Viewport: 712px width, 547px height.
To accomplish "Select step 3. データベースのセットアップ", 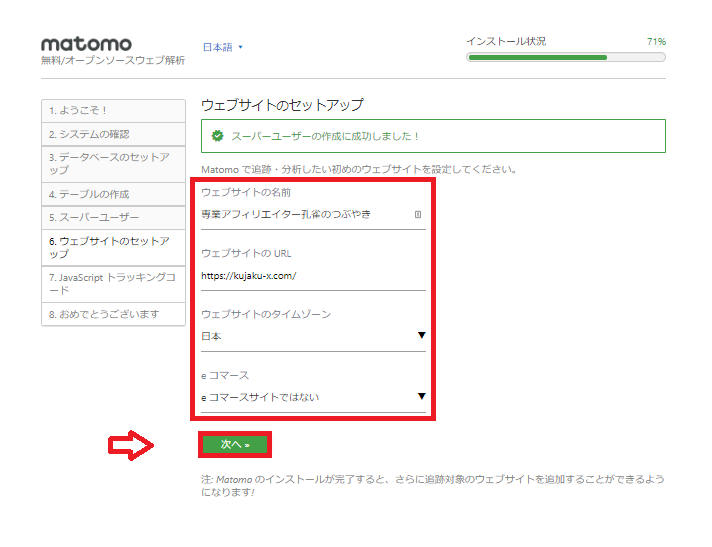I will pos(113,164).
